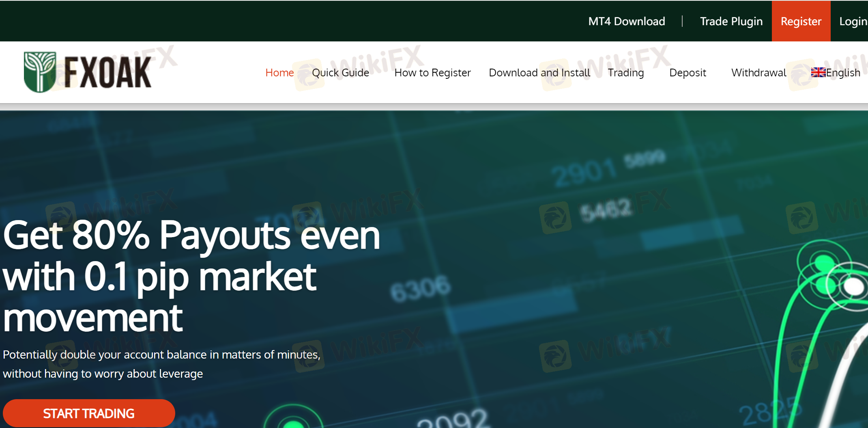The height and width of the screenshot is (428, 868).
Task: Click the START TRADING button
Action: (x=89, y=413)
